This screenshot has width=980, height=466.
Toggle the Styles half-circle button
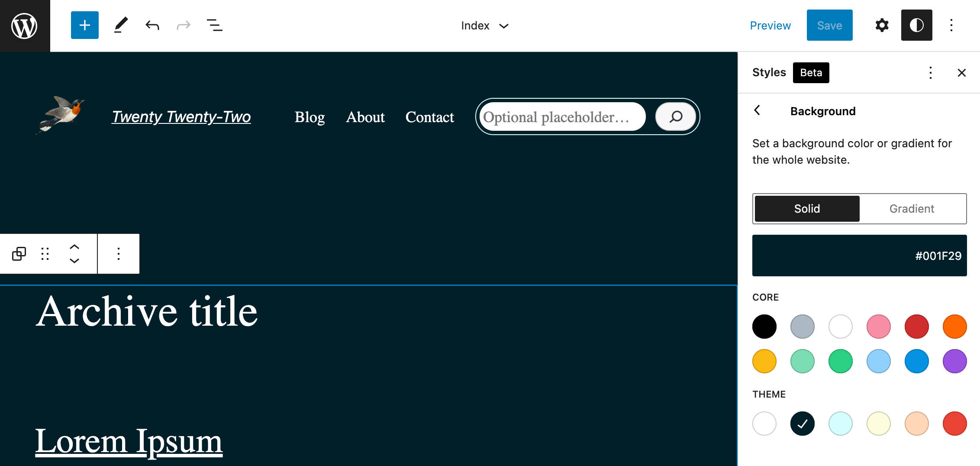pyautogui.click(x=916, y=25)
